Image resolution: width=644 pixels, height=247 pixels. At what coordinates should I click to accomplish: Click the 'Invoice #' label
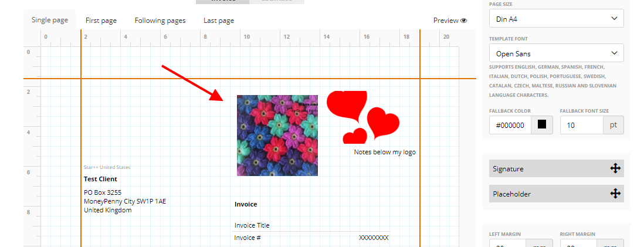click(248, 238)
